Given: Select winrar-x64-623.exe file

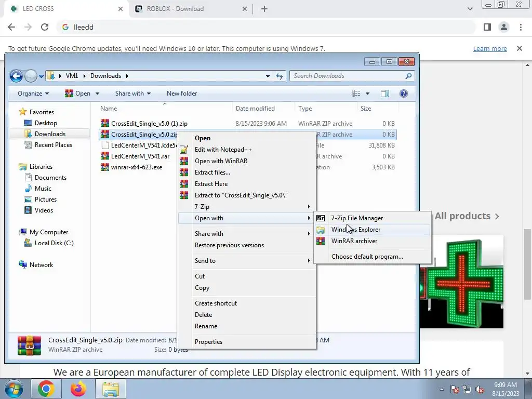Looking at the screenshot, I should pyautogui.click(x=137, y=167).
